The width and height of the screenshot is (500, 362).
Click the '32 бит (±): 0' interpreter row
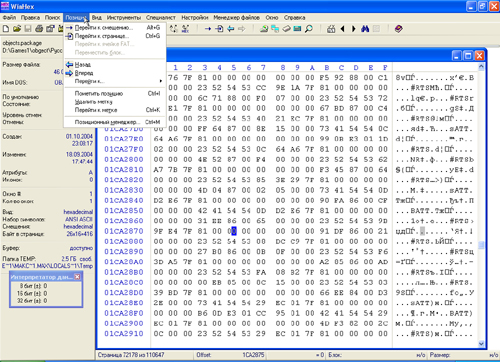(32, 301)
